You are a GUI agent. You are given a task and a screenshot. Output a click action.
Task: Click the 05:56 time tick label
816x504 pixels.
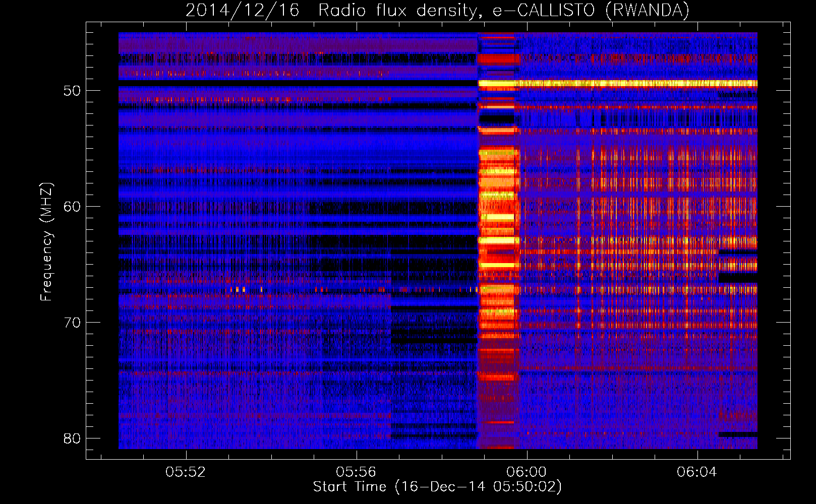357,472
